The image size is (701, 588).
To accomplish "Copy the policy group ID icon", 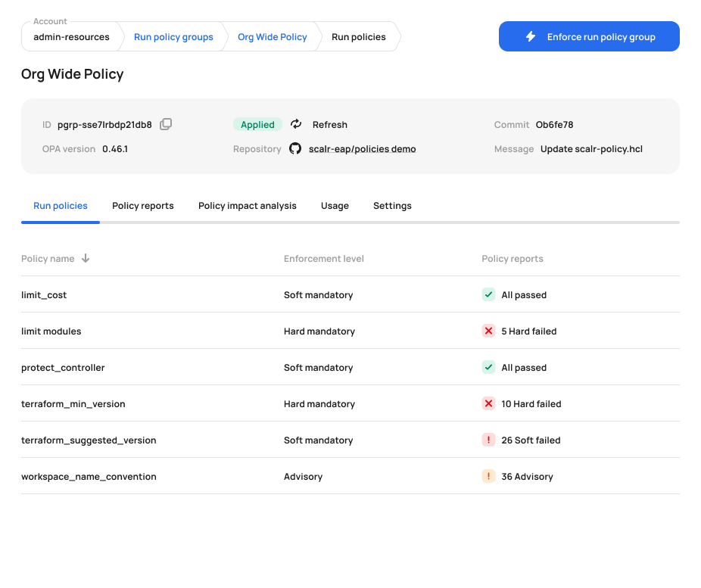I will (x=166, y=124).
